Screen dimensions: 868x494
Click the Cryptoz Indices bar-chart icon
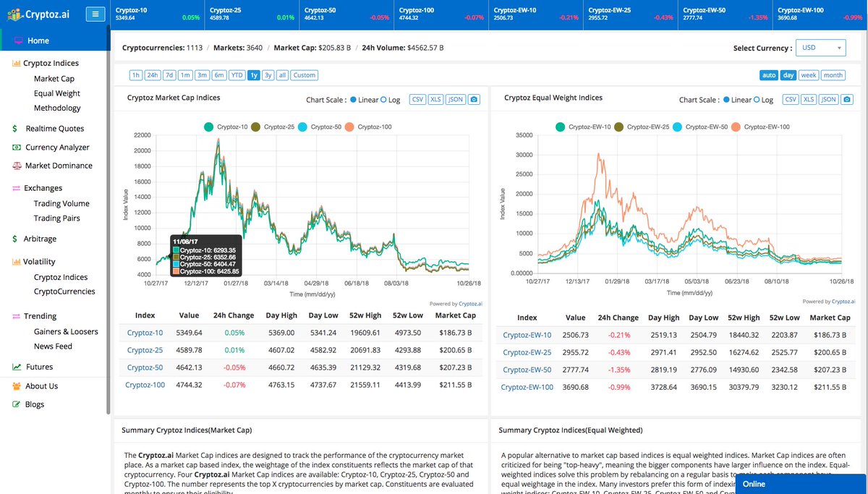[16, 63]
